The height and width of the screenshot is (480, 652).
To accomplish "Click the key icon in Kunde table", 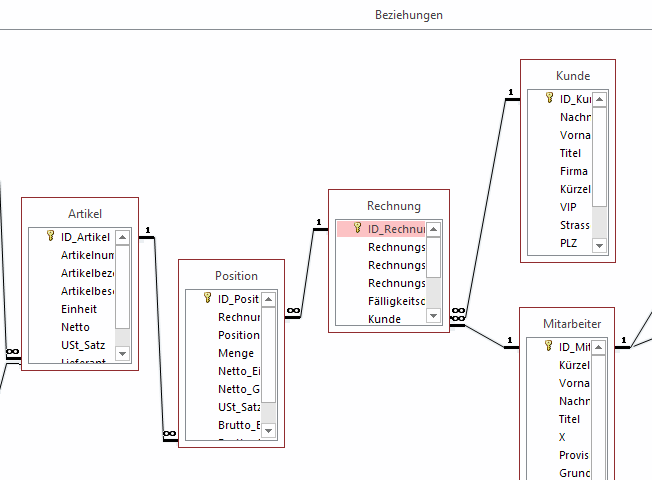I will tap(550, 98).
